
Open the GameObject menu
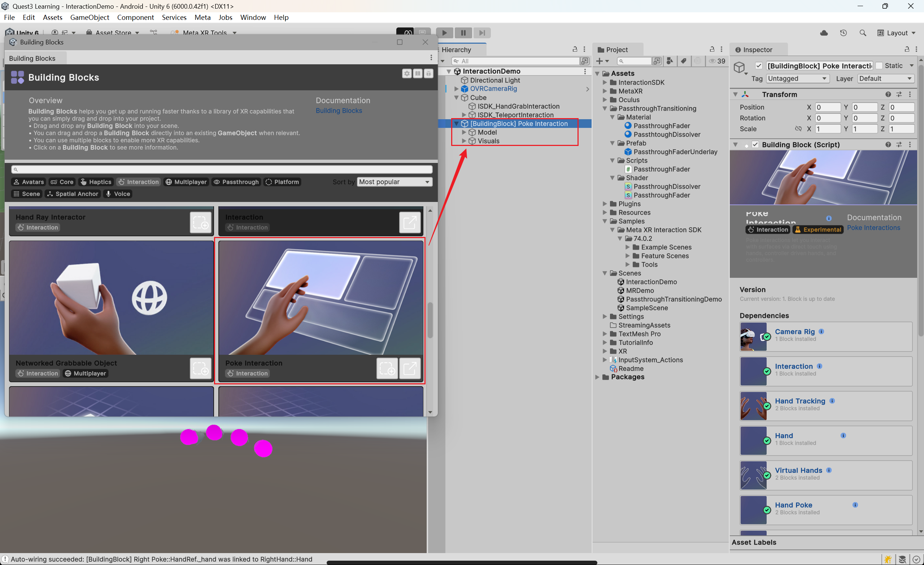(90, 17)
